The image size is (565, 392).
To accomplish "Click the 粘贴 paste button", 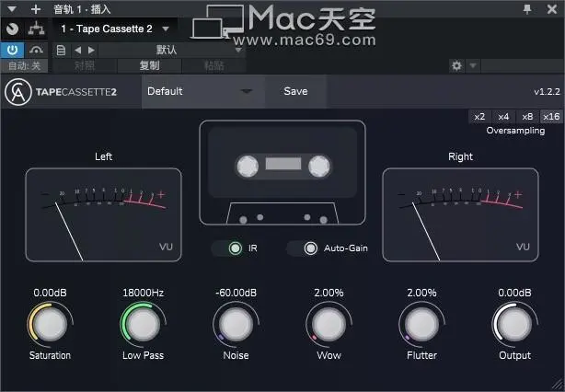I will 214,66.
